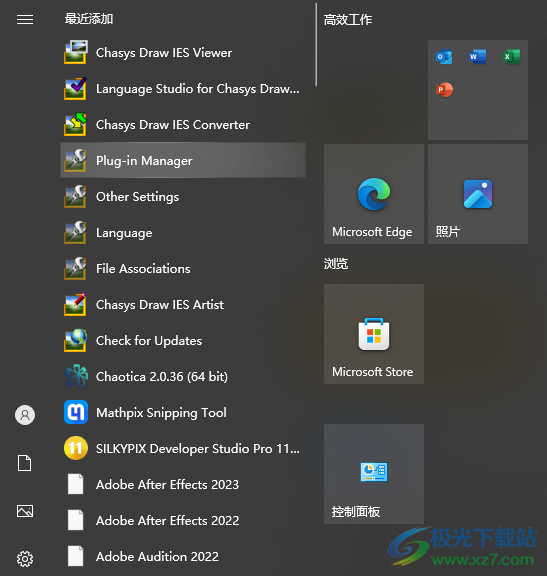Viewport: 547px width, 576px height.
Task: Select Chasys Draw IES Converter text
Action: pos(173,125)
